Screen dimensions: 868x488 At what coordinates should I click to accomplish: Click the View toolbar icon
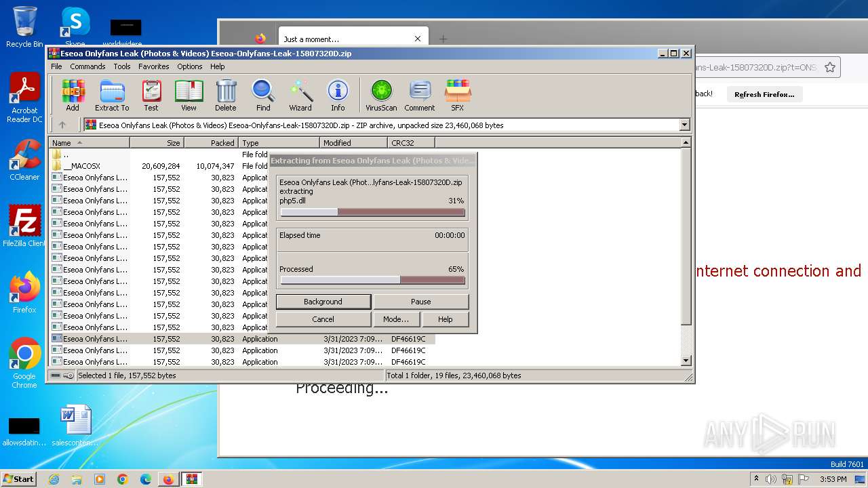(x=189, y=95)
